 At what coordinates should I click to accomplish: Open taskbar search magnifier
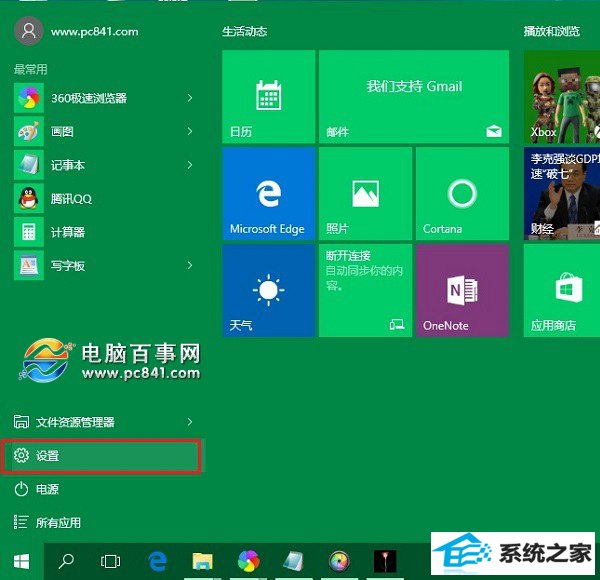click(66, 562)
